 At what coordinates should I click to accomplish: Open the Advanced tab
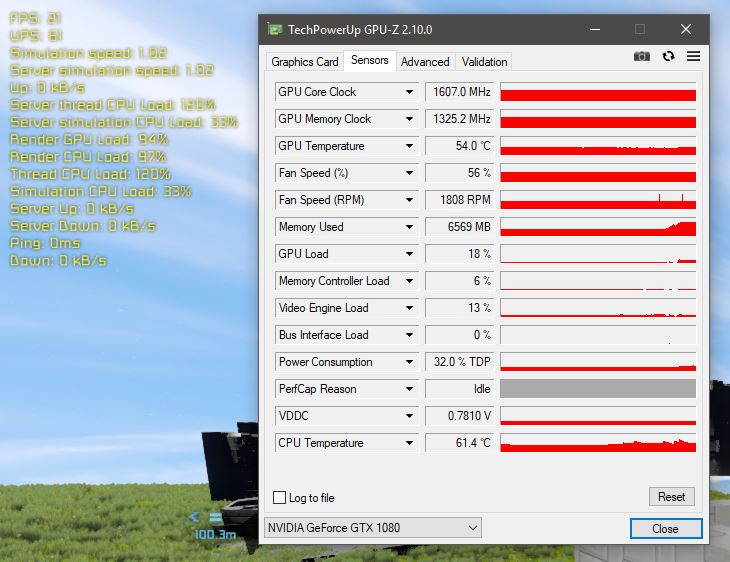click(425, 62)
